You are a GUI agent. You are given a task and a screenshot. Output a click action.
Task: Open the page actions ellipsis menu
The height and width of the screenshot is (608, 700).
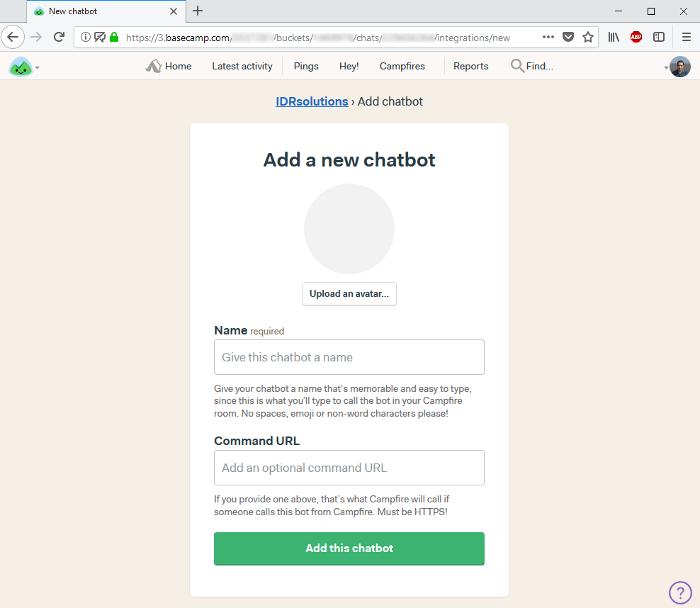(548, 37)
